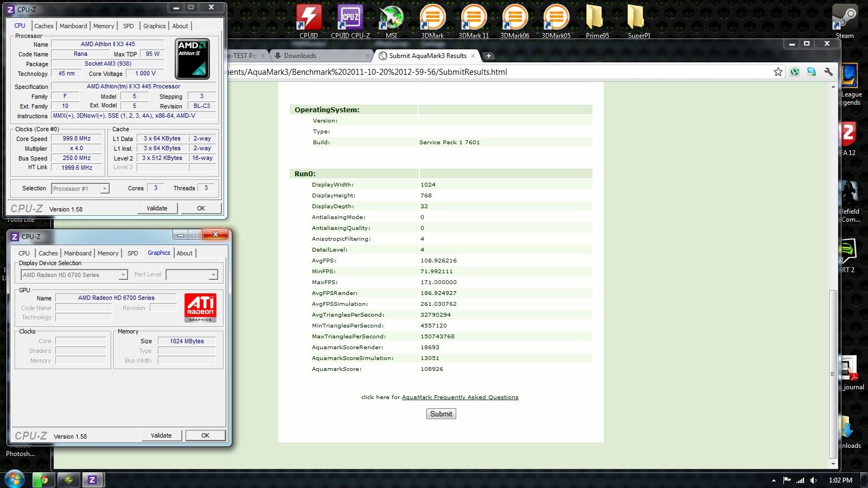The height and width of the screenshot is (488, 868).
Task: Switch to Mainboard tab in top CPU-Z
Action: [73, 26]
